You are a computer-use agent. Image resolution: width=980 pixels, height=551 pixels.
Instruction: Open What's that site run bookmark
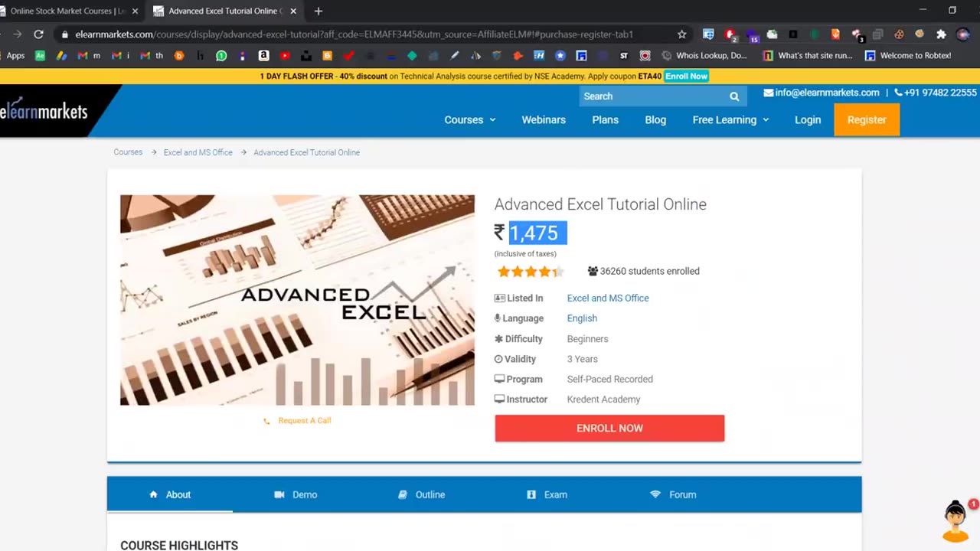pos(808,56)
